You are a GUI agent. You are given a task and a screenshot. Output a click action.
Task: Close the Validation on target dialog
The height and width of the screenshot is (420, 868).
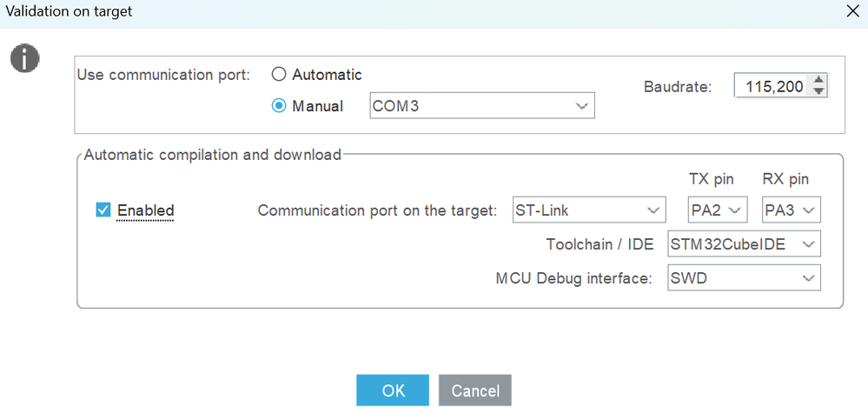tap(852, 12)
